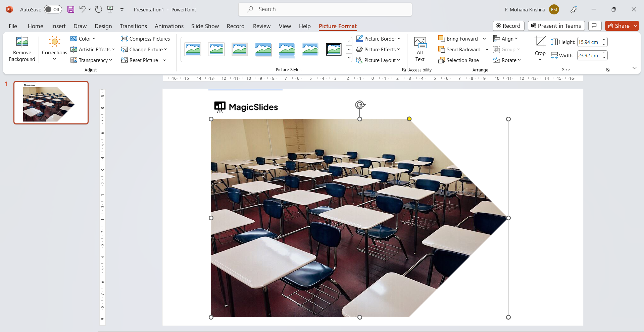Increase picture height with up stepper
The width and height of the screenshot is (644, 332).
point(604,40)
